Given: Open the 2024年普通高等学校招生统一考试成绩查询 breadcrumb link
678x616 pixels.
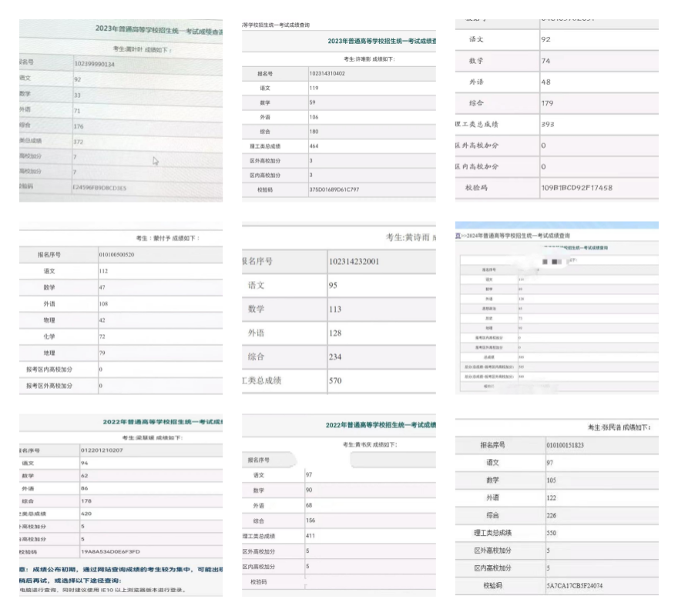Looking at the screenshot, I should (519, 236).
